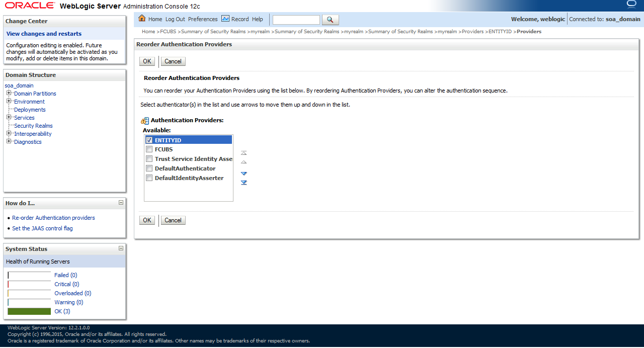Image resolution: width=644 pixels, height=348 pixels.
Task: Expand the Interoperability tree node
Action: tap(9, 133)
